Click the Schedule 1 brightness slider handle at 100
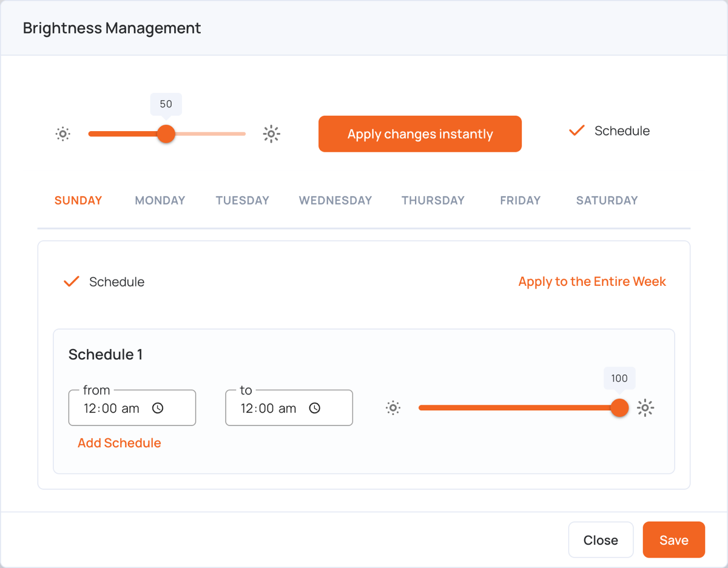 point(619,408)
